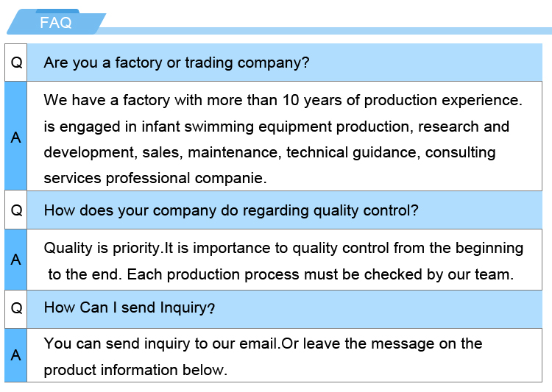Click the '10 years of production experience' line

tap(283, 100)
